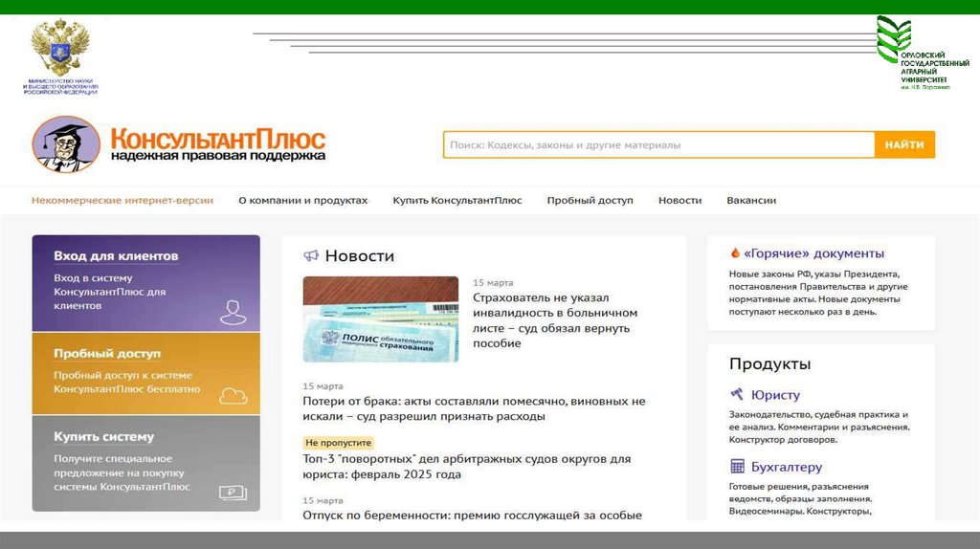The image size is (980, 549).
Task: Open news Потери от брака article
Action: (474, 408)
